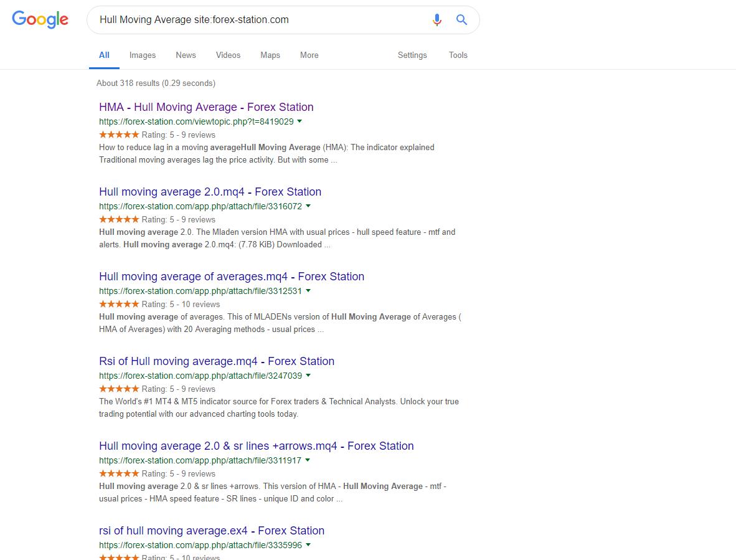Screen dimensions: 736x560
Task: Click URL text https://forex-station.com/viewtopic.php?t=8419029
Action: coord(196,121)
